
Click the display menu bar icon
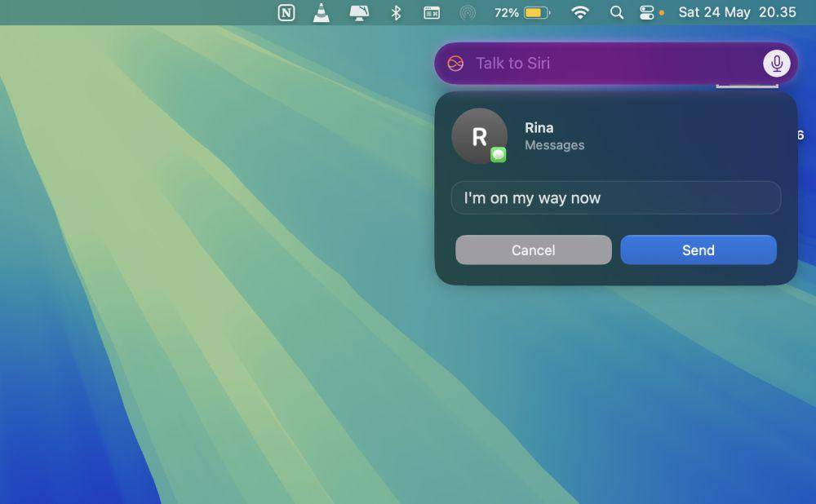(x=359, y=12)
